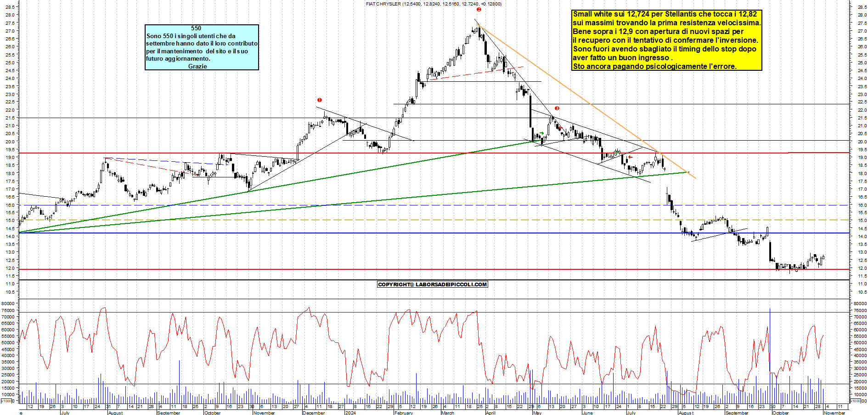
Task: Click the 'June' month label
Action: tap(587, 413)
